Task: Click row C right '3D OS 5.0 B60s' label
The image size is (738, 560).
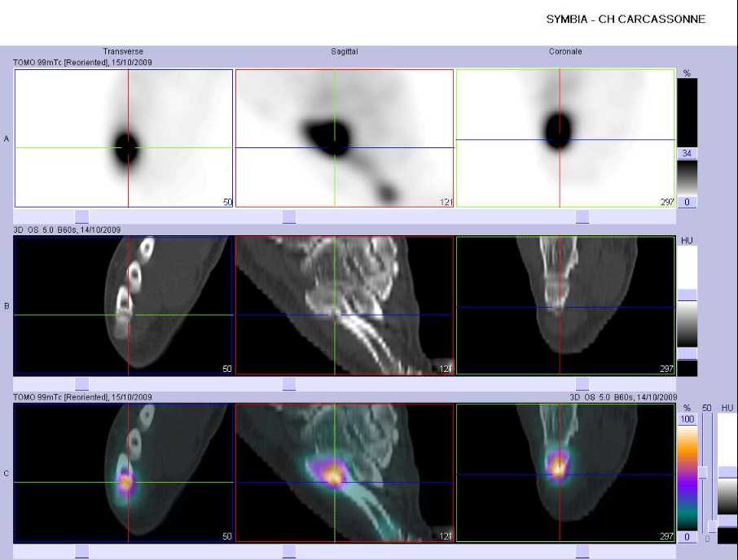Action: tap(623, 397)
